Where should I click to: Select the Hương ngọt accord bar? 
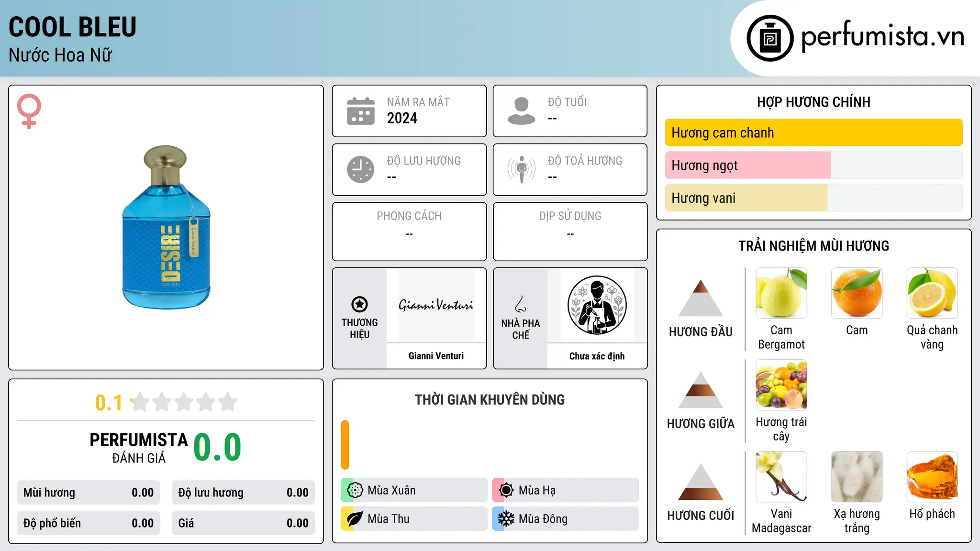pyautogui.click(x=813, y=165)
